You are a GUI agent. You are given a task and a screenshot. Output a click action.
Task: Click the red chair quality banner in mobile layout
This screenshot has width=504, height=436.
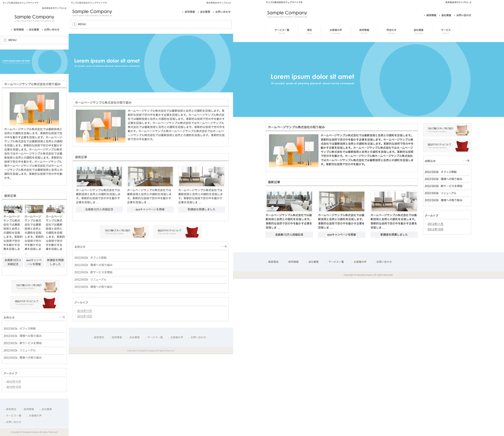[35, 303]
